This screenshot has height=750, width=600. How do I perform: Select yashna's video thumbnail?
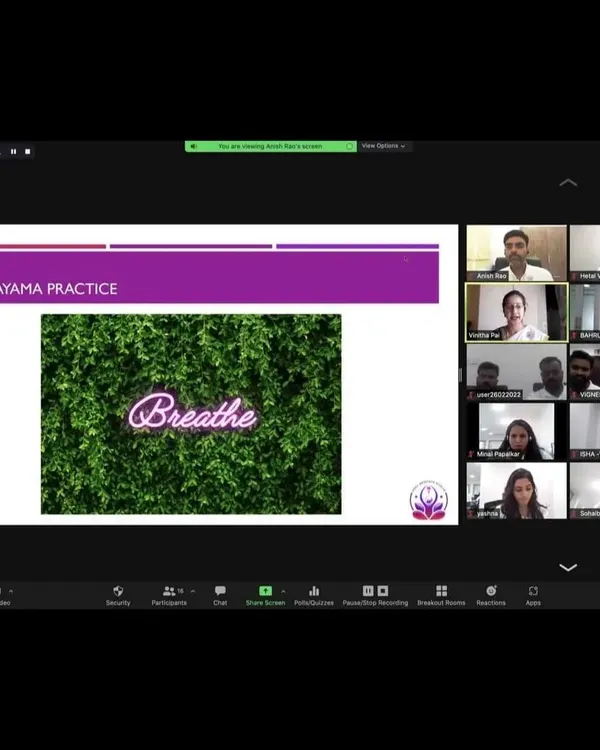click(x=517, y=490)
